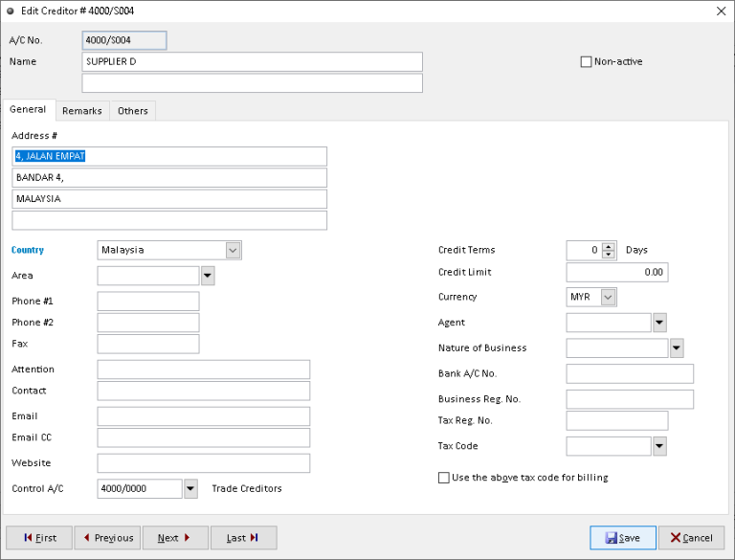735x560 pixels.
Task: Click the Save button
Action: click(x=622, y=537)
